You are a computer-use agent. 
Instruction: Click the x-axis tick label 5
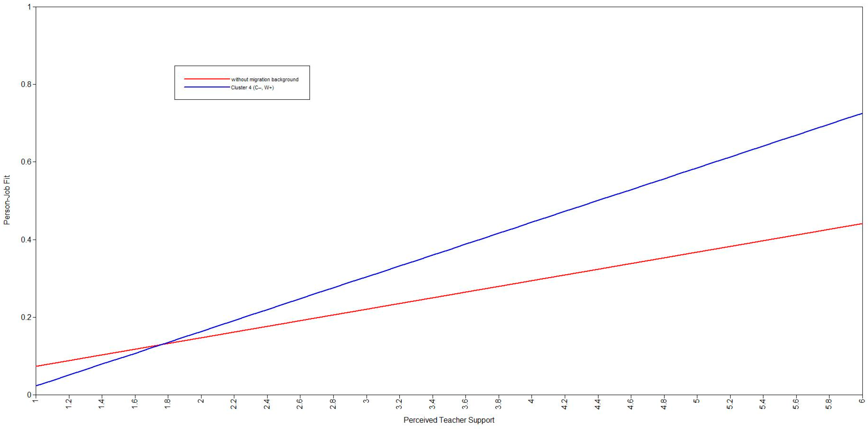click(697, 401)
